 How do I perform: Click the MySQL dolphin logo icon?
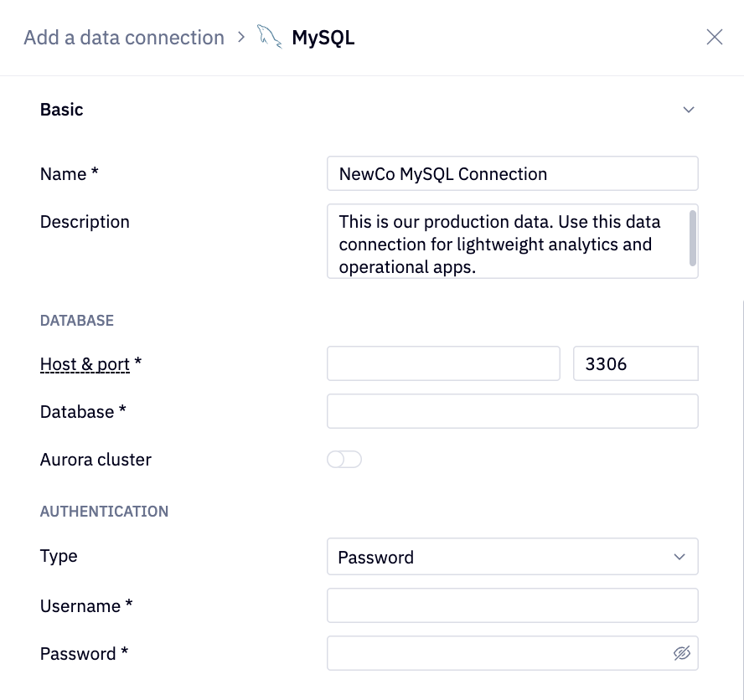pos(269,38)
